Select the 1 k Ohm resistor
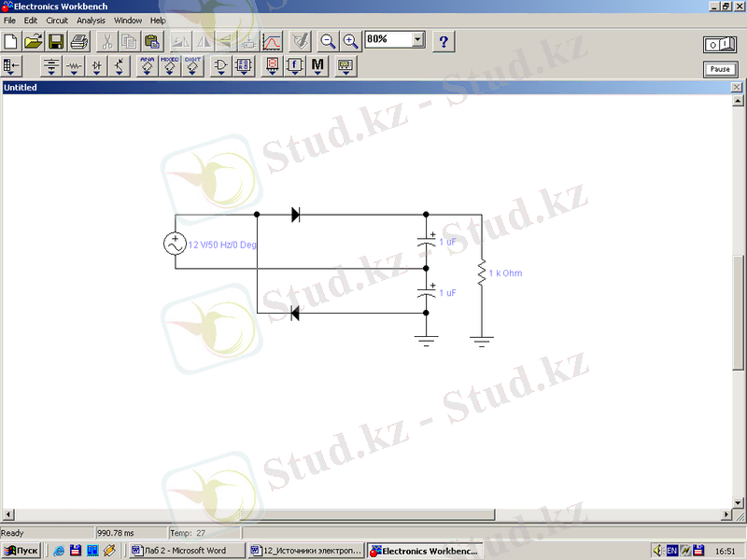The height and width of the screenshot is (560, 747). point(482,273)
